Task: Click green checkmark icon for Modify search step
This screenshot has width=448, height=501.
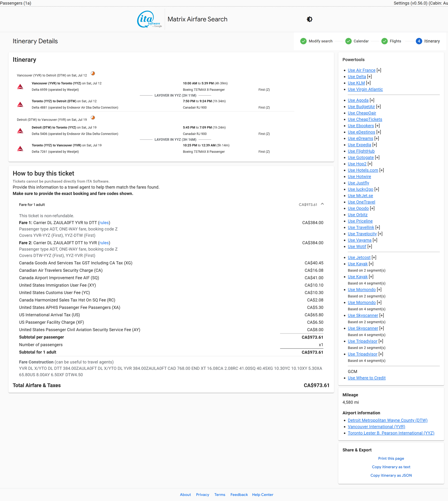Action: pos(303,41)
